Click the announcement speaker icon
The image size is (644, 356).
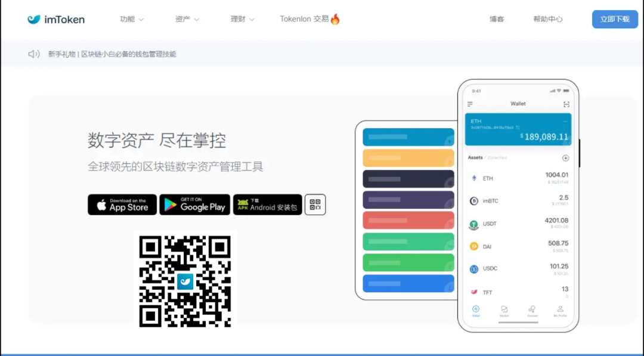(34, 54)
